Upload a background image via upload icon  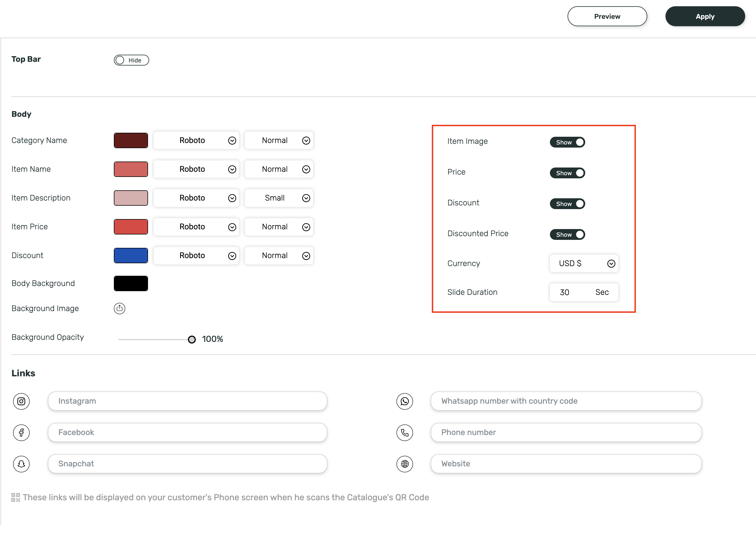[119, 308]
